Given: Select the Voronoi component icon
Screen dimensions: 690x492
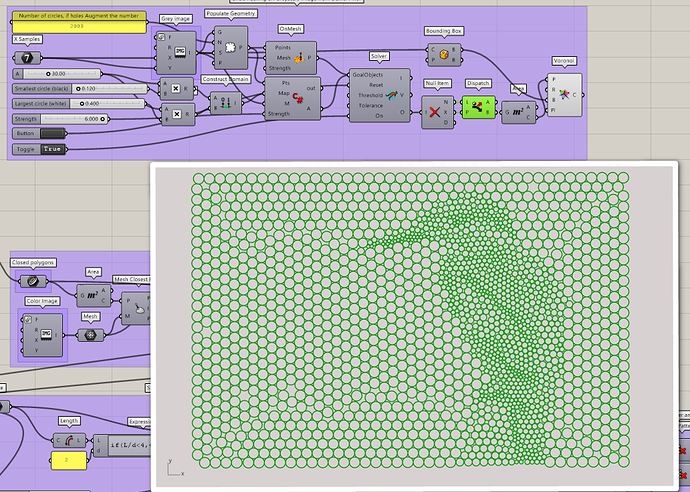Looking at the screenshot, I should click(564, 94).
